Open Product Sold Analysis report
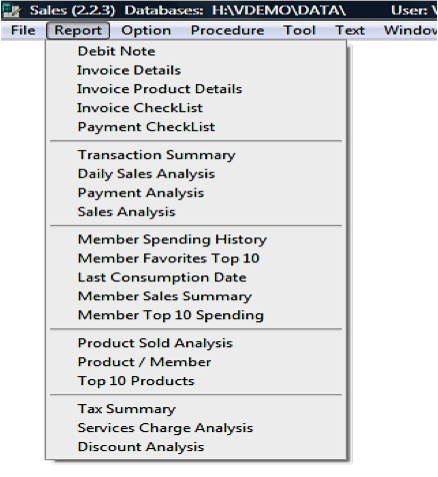The image size is (438, 477). pyautogui.click(x=196, y=343)
